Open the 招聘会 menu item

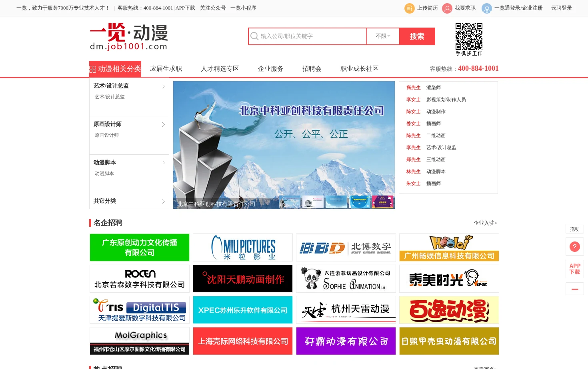[x=312, y=69]
